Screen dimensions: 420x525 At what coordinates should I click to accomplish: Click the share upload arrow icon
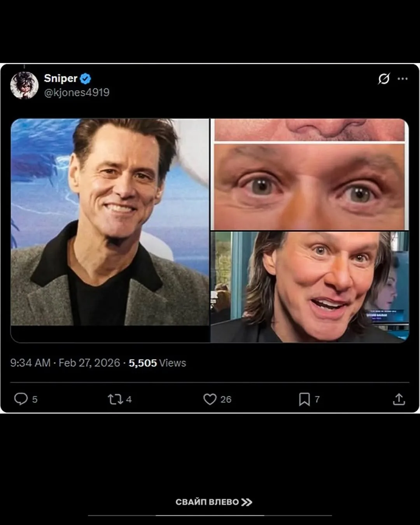[399, 399]
